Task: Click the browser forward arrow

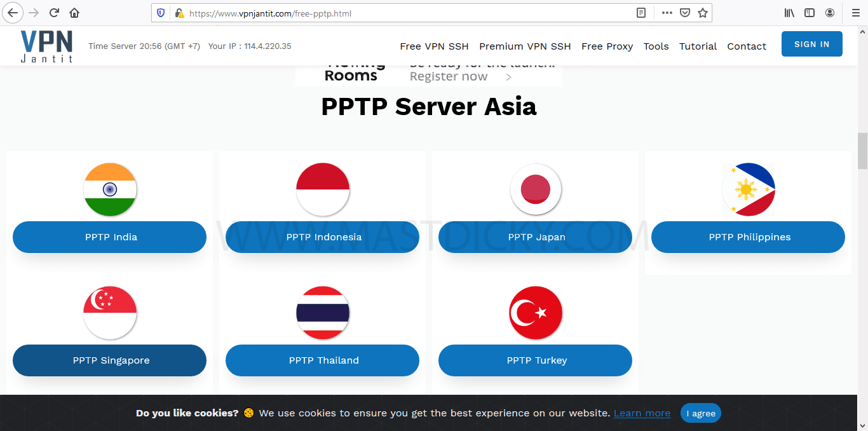Action: pyautogui.click(x=34, y=13)
